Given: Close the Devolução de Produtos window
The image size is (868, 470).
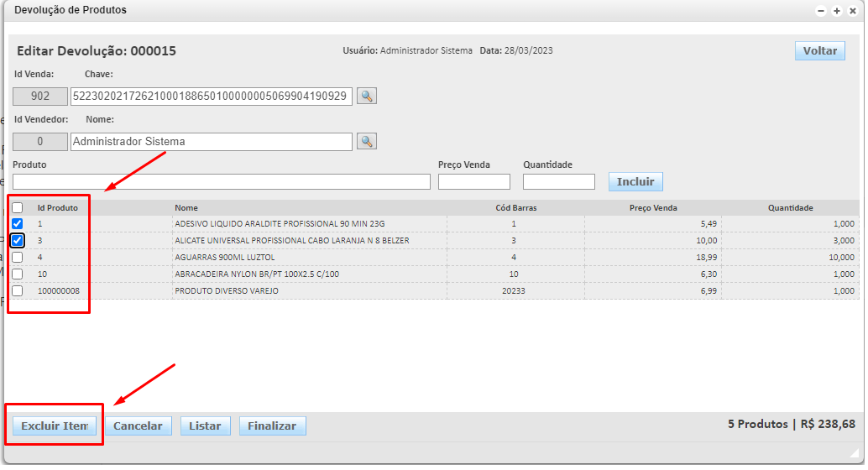Looking at the screenshot, I should click(852, 11).
